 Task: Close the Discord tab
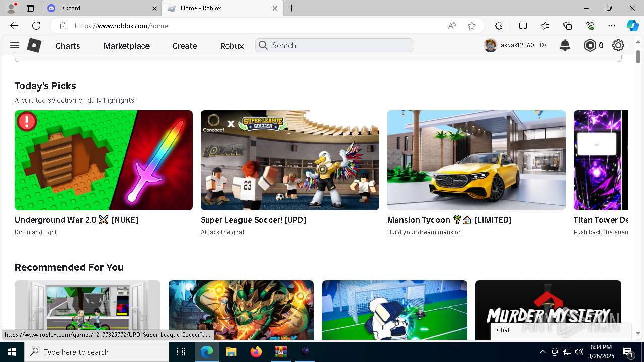(x=154, y=8)
